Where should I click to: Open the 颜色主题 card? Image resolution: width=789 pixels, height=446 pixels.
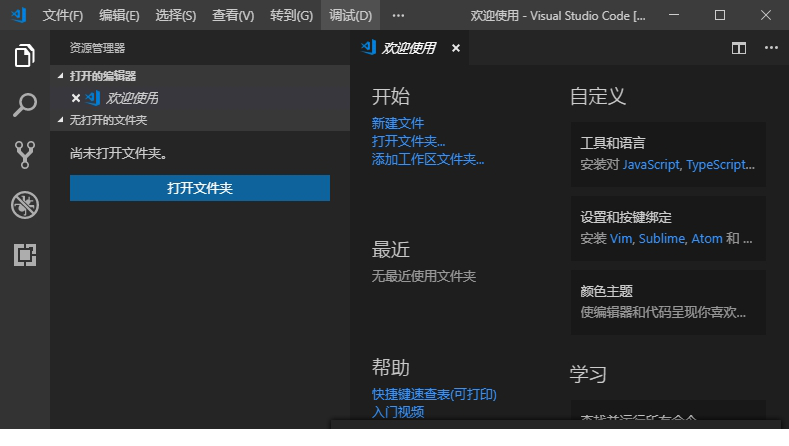[668, 302]
